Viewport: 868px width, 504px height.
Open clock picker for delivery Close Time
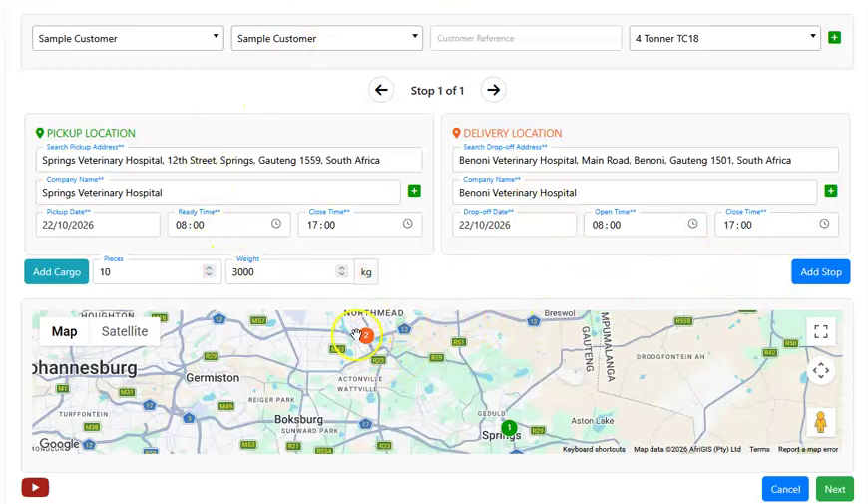click(824, 224)
